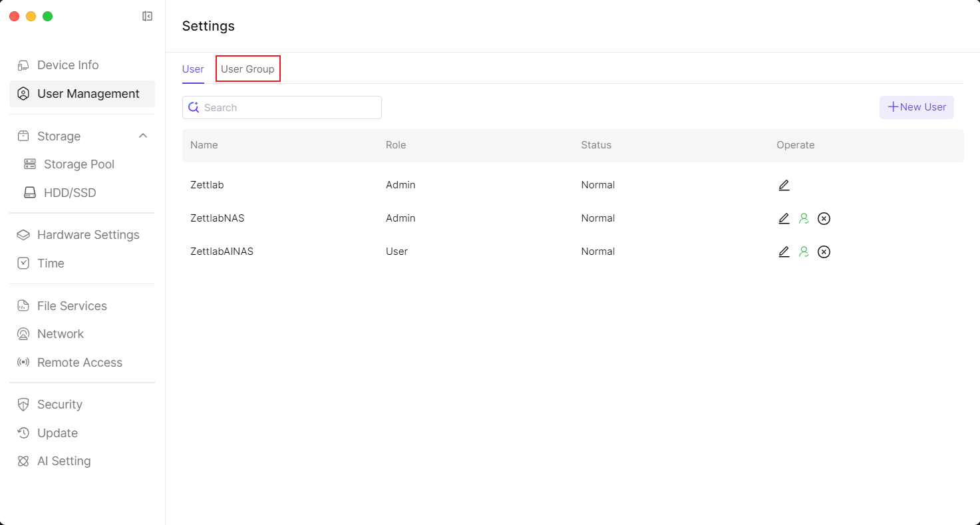Screen dimensions: 980x525
Task: Open Remote Access settings
Action: pyautogui.click(x=80, y=363)
